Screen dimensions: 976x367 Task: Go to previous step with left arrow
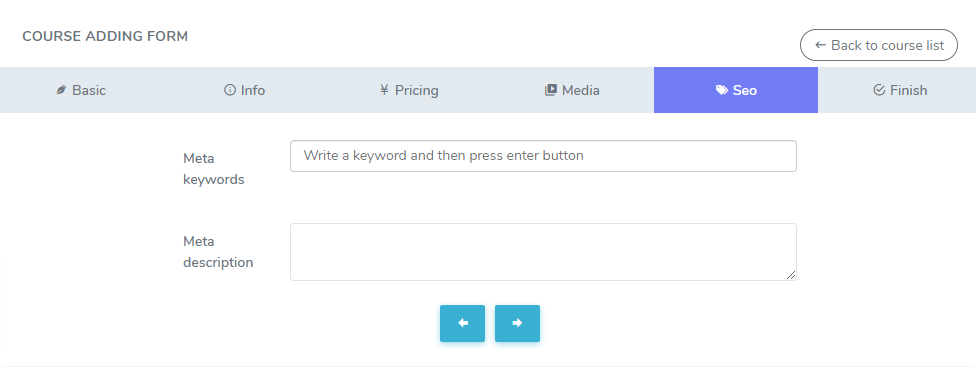click(462, 323)
